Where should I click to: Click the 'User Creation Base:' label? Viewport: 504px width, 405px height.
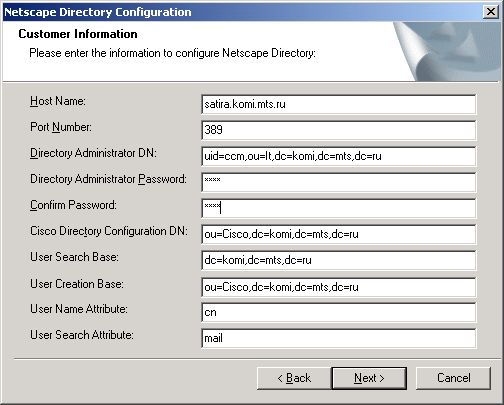tap(77, 284)
